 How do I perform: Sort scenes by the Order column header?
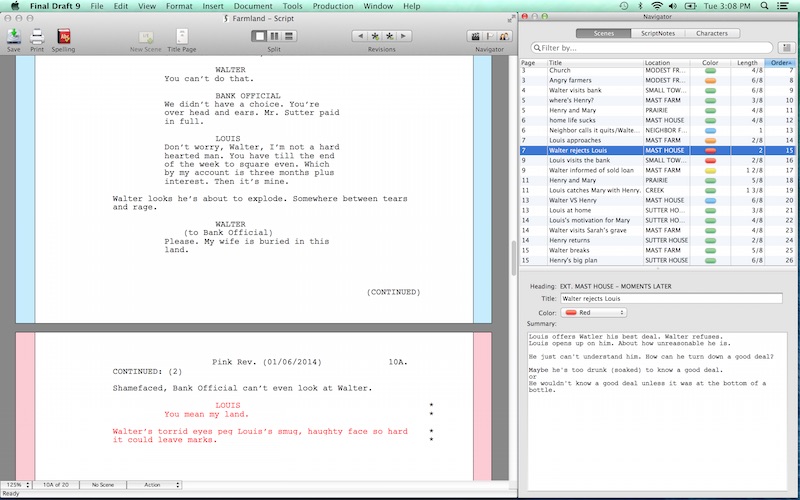click(x=782, y=63)
